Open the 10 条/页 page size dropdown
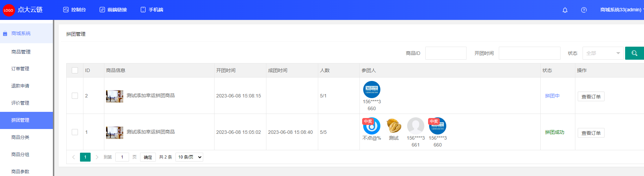The width and height of the screenshot is (644, 176). pyautogui.click(x=189, y=157)
